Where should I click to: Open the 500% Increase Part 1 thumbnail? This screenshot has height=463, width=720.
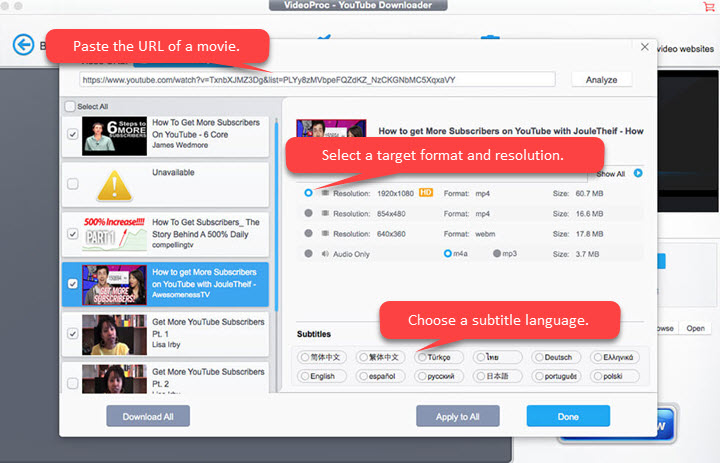pyautogui.click(x=114, y=234)
